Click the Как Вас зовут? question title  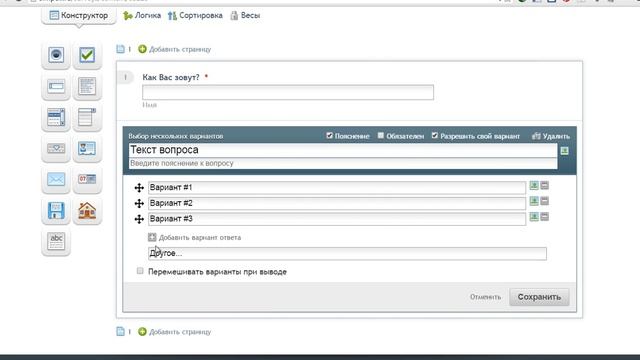point(171,77)
